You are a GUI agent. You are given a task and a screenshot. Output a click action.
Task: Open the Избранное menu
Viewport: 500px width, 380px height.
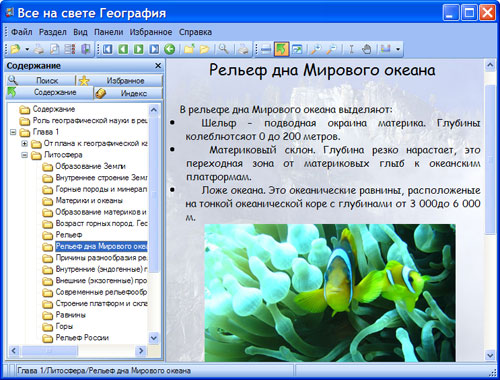151,32
